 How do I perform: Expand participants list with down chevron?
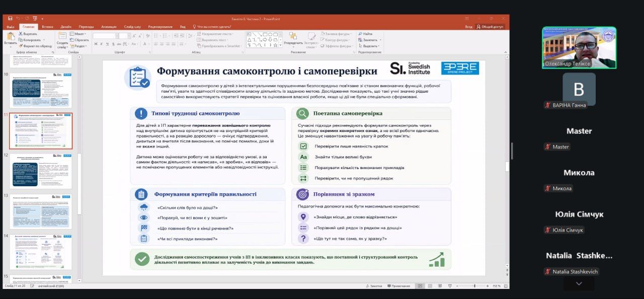[579, 283]
